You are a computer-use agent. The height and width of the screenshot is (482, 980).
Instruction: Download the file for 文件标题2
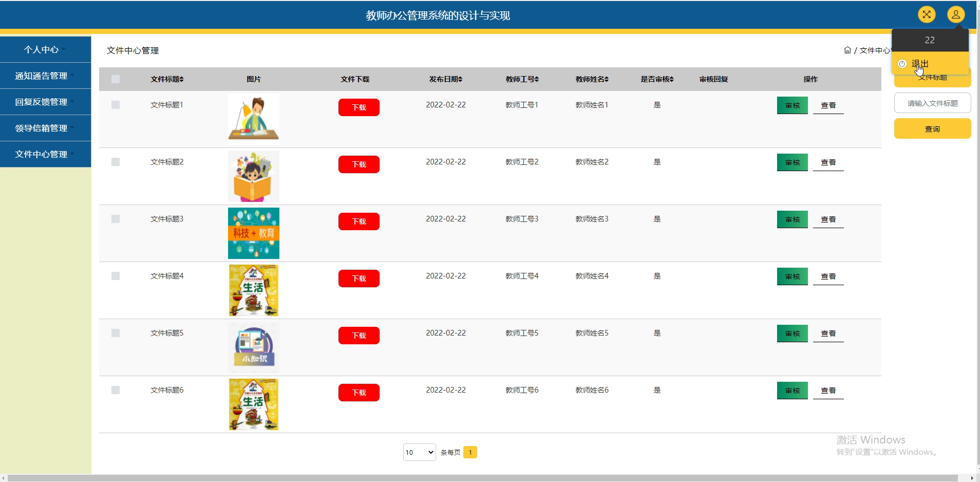pos(359,164)
